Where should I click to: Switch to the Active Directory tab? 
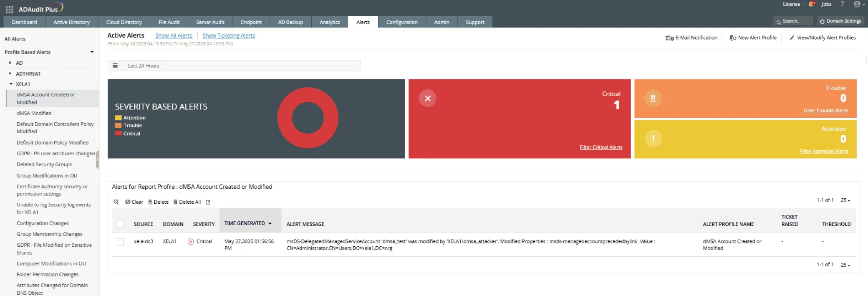(x=71, y=22)
